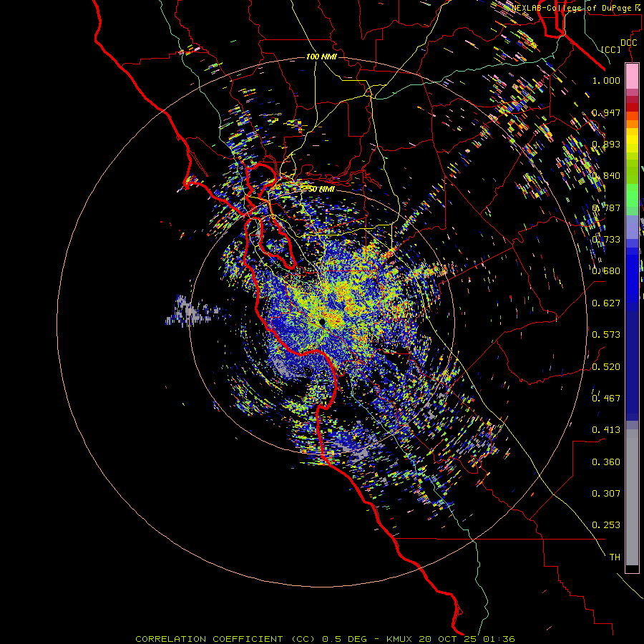
Task: Click the "0.680" scale value
Action: tap(606, 271)
